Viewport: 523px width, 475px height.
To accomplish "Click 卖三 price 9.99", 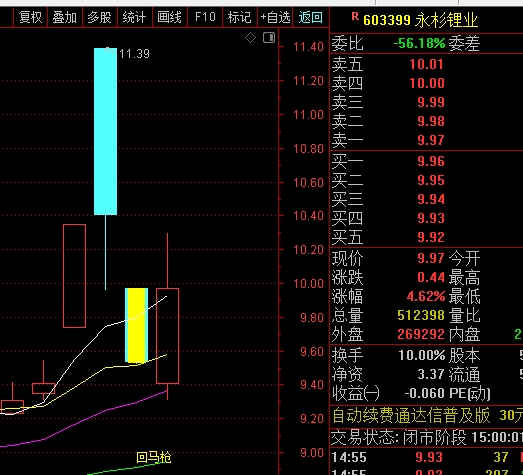I will click(431, 102).
